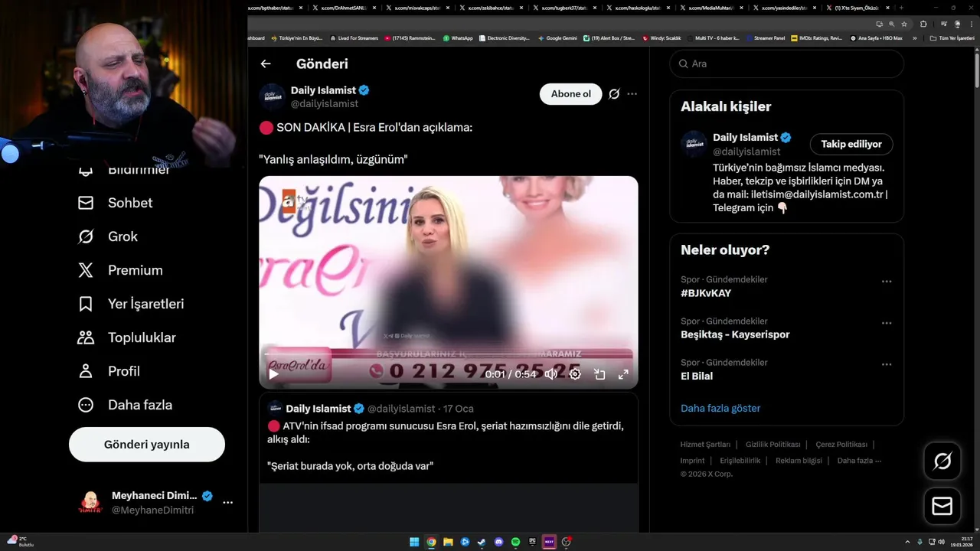Screen dimensions: 980x551
Task: Open the floating messages envelope button
Action: 942,507
